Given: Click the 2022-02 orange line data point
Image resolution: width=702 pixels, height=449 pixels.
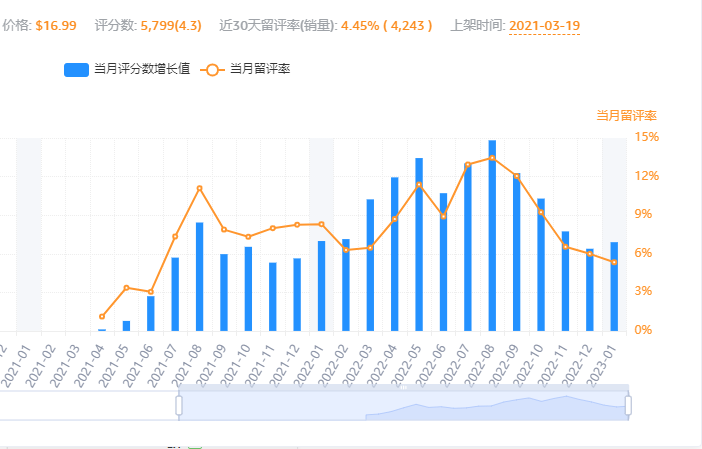Looking at the screenshot, I should pos(346,250).
